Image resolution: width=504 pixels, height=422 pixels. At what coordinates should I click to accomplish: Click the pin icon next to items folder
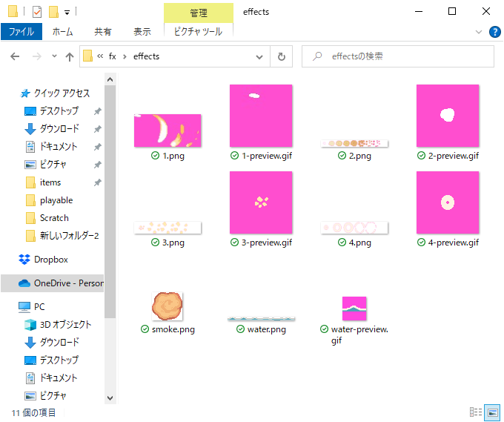pos(97,182)
